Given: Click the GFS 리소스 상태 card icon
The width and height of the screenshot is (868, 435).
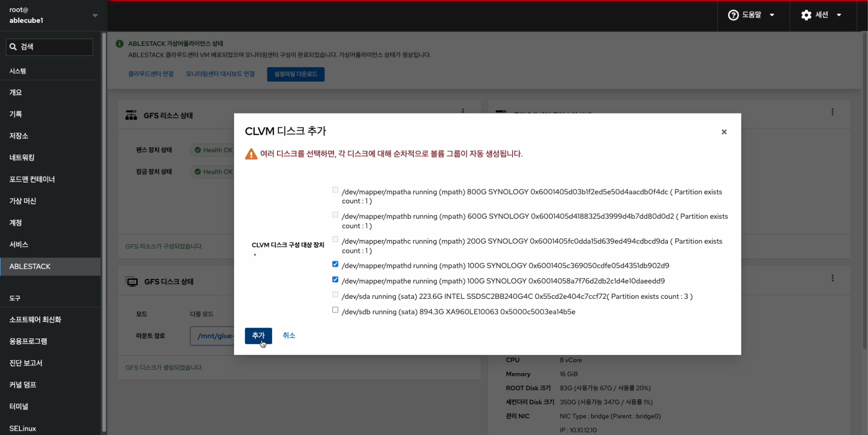Looking at the screenshot, I should [131, 115].
